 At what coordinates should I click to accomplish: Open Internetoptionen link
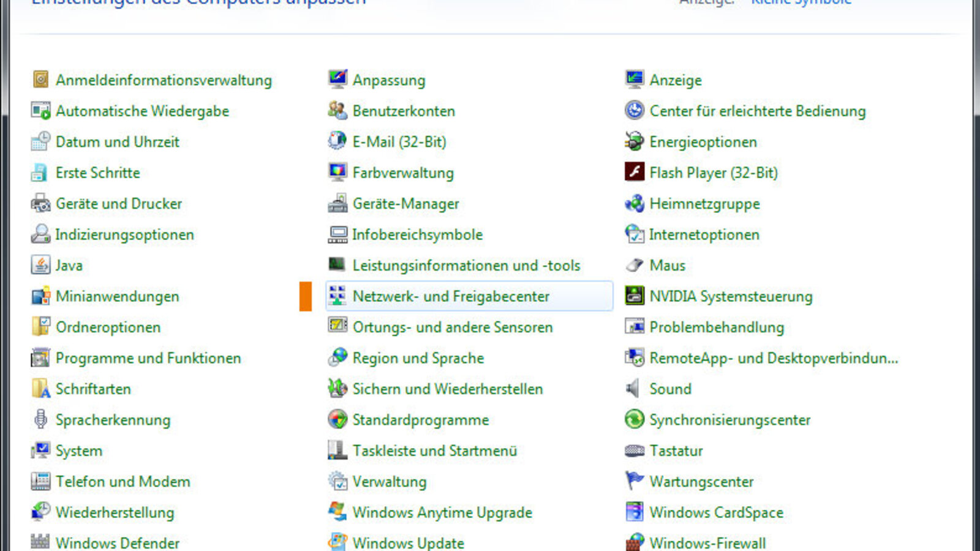coord(704,234)
